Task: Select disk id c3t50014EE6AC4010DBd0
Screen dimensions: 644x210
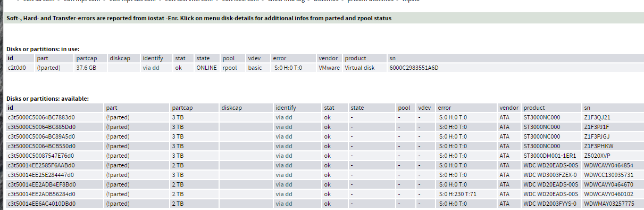Action: (41, 204)
